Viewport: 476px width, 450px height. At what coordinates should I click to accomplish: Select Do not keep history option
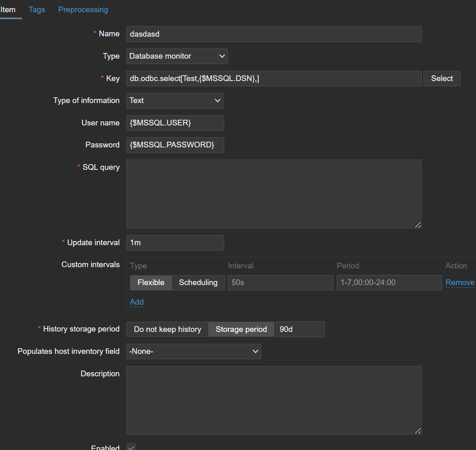point(167,329)
